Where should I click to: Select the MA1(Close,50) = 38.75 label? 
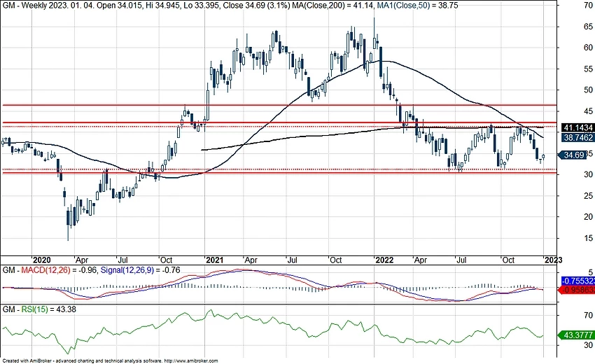click(417, 6)
